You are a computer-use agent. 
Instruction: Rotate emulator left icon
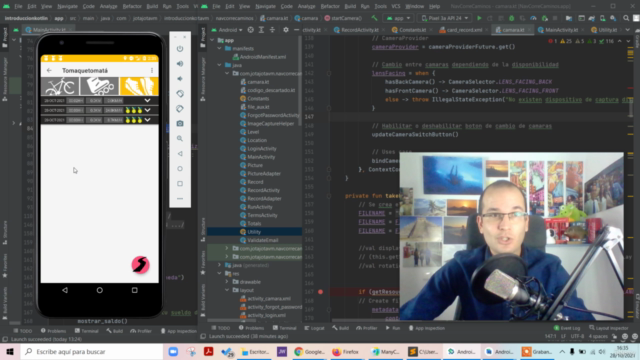point(180,94)
